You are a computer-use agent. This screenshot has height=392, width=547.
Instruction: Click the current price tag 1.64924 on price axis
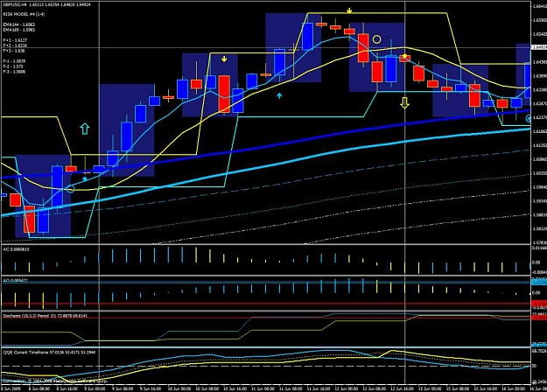539,47
